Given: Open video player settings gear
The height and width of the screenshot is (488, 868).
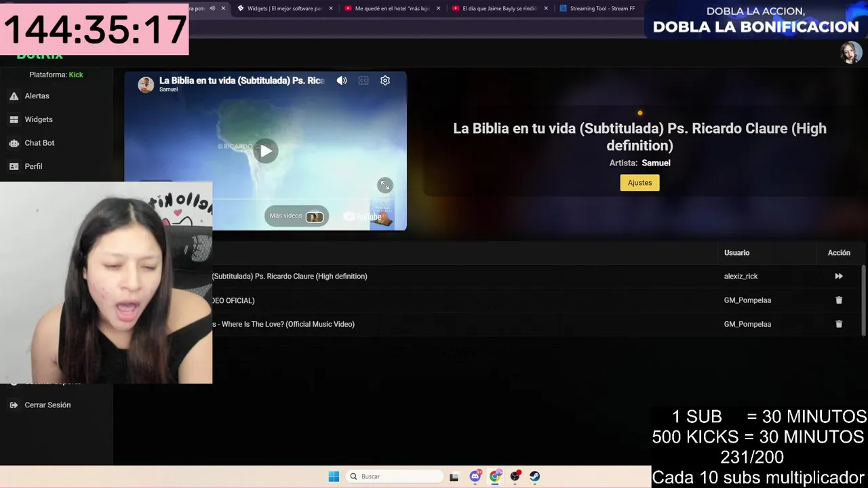Looking at the screenshot, I should click(x=385, y=81).
